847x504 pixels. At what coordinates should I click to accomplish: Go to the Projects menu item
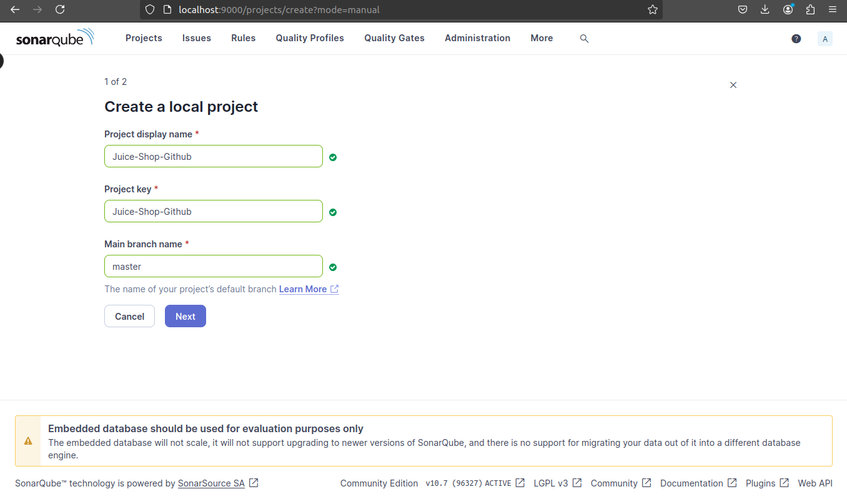(144, 38)
